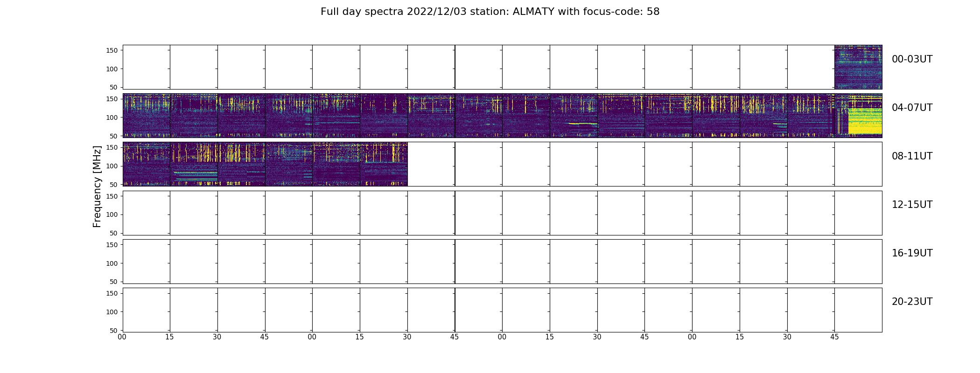Select the 20-23UT row label
The image size is (980, 373).
point(912,302)
